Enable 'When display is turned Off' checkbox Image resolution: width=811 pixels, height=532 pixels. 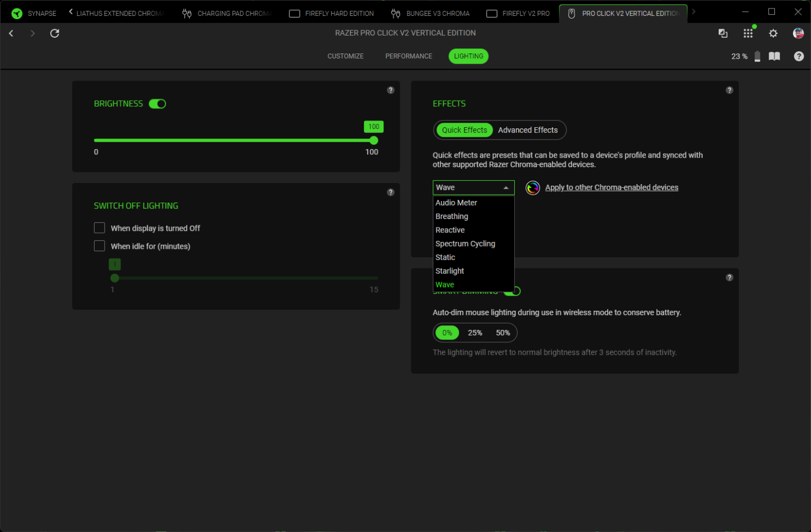coord(100,228)
